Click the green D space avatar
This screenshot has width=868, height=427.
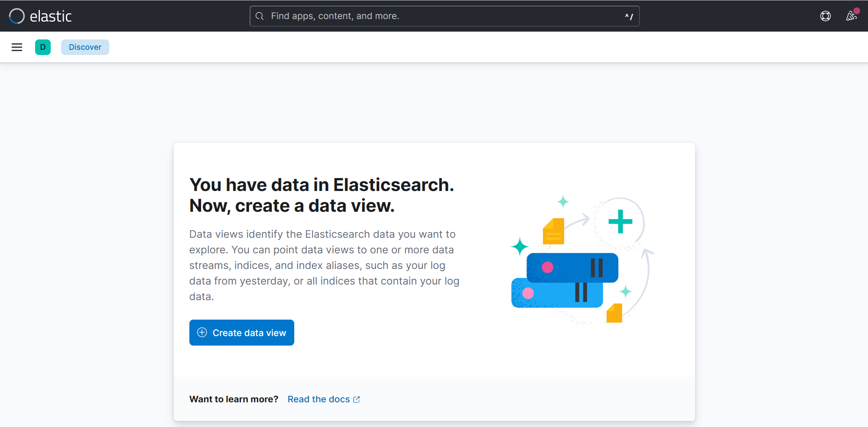pyautogui.click(x=43, y=47)
